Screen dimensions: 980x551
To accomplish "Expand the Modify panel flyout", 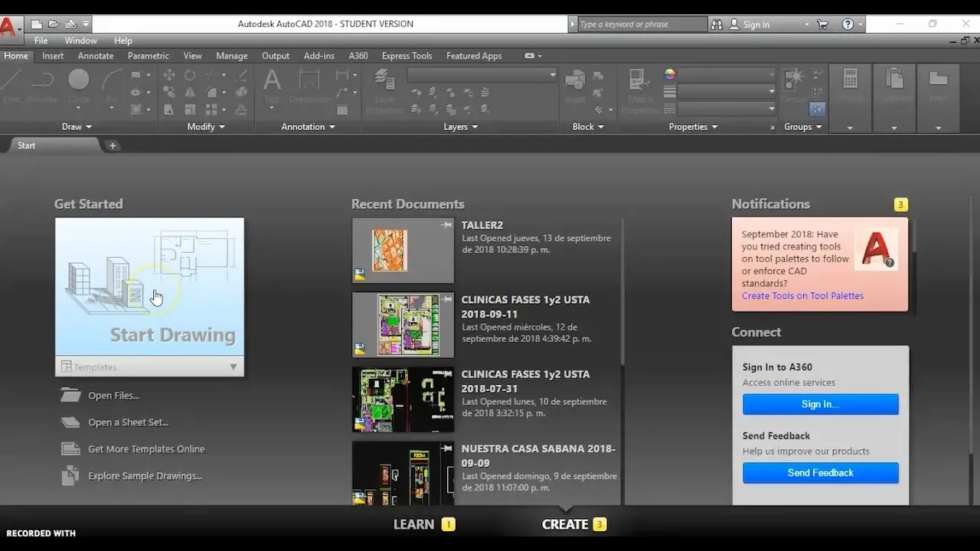I will [x=206, y=127].
